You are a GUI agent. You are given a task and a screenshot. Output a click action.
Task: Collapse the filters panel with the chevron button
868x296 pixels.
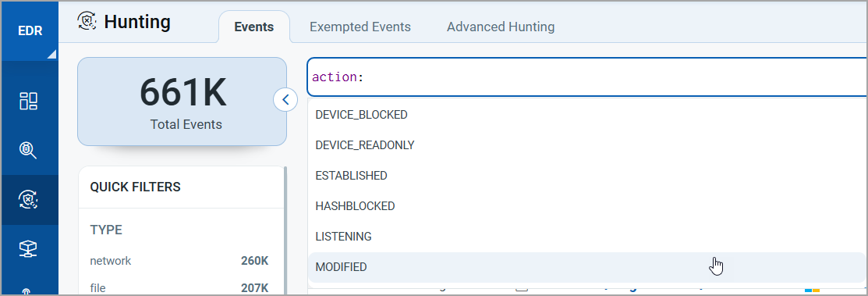[285, 100]
